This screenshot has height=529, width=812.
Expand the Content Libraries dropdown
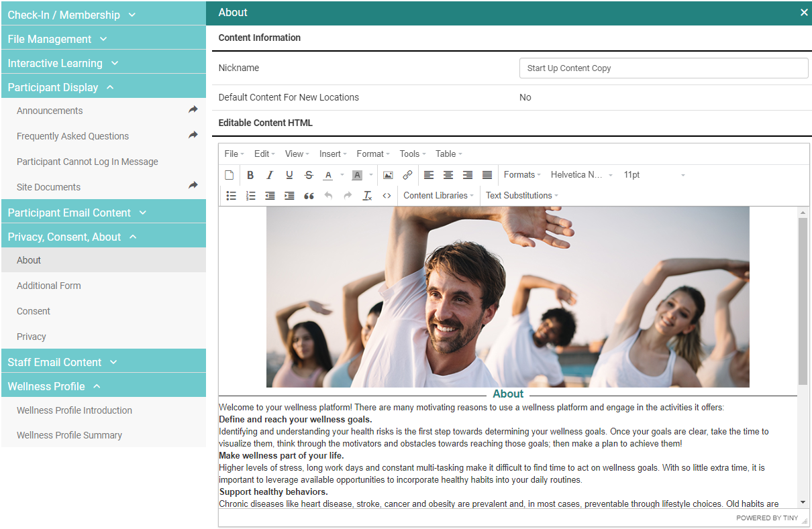point(438,196)
